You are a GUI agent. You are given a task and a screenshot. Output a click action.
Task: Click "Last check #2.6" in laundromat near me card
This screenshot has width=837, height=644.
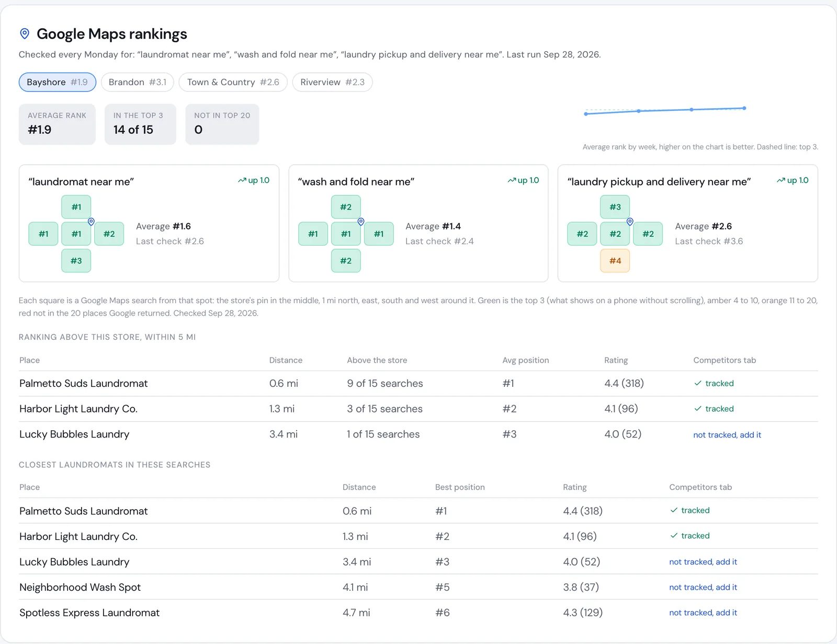point(170,241)
